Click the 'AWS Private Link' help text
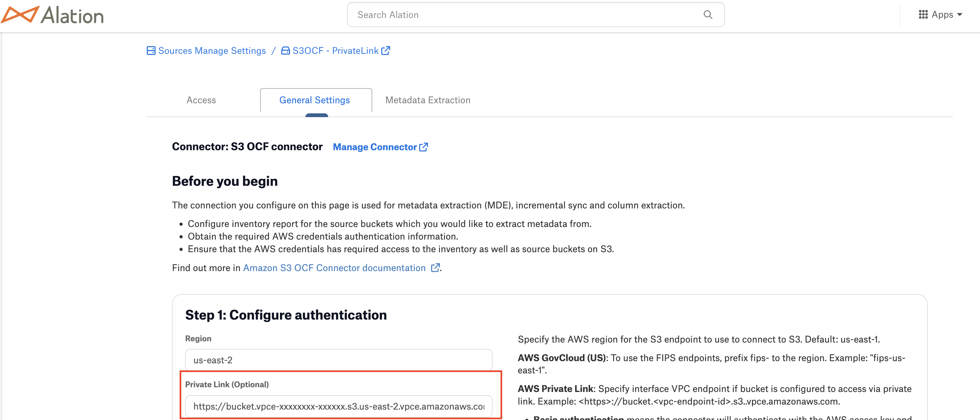 click(556, 389)
